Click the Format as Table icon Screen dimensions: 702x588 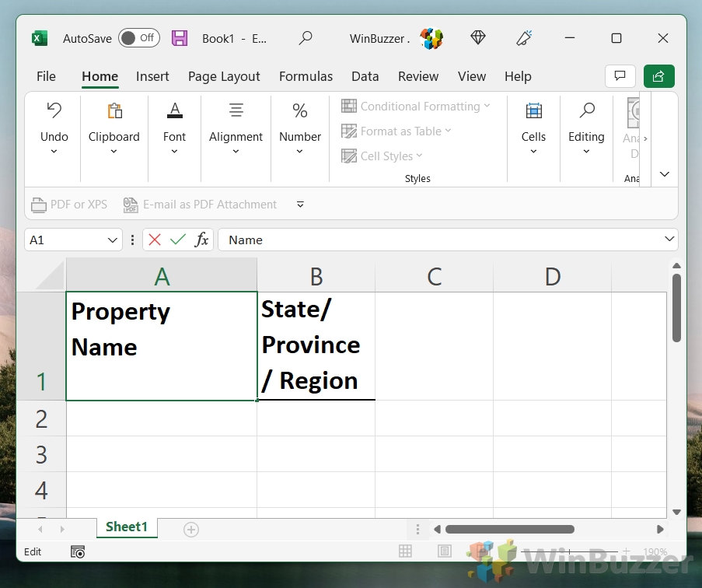point(396,131)
